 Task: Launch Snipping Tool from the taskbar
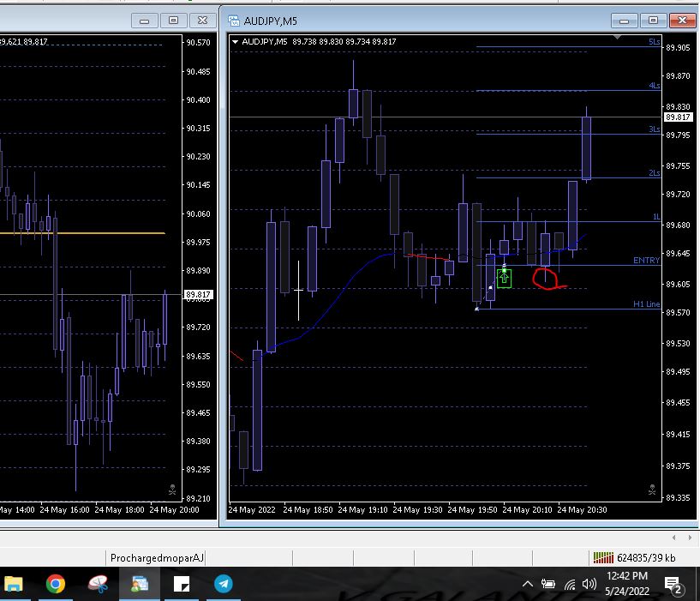[x=98, y=585]
